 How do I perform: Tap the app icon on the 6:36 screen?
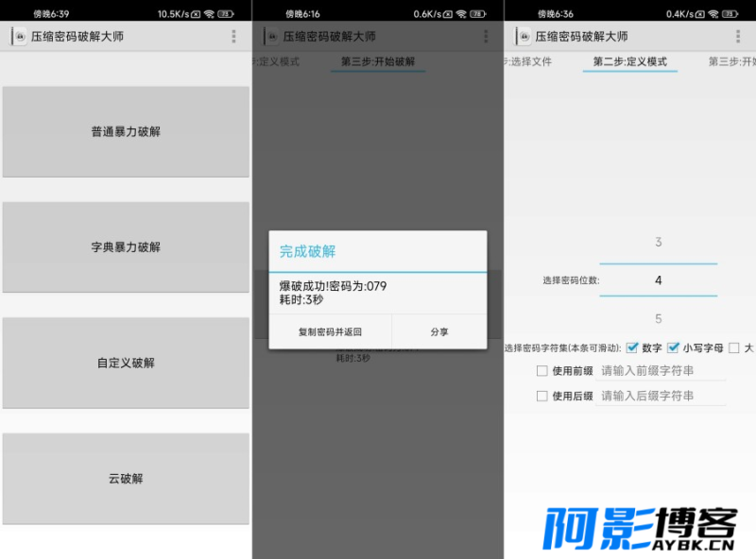pos(524,37)
